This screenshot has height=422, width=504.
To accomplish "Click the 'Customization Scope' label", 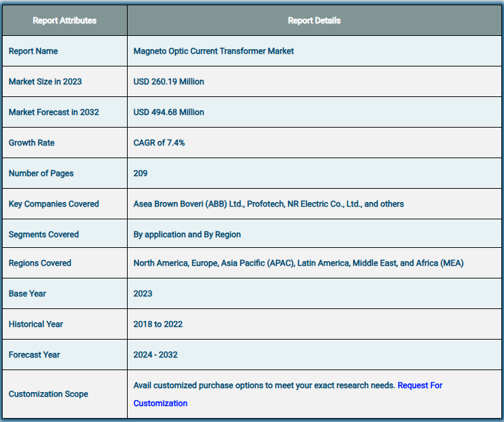I will [49, 394].
